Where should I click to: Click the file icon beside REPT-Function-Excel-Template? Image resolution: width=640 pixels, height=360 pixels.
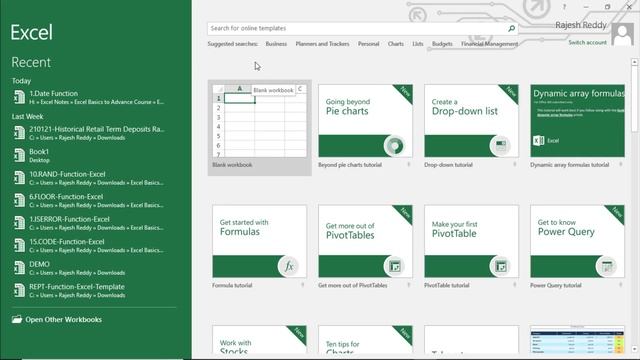point(19,290)
